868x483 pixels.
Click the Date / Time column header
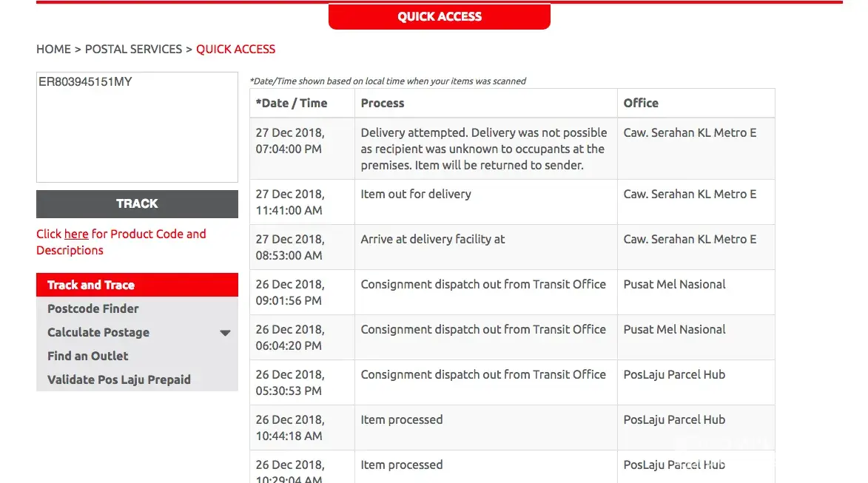click(x=292, y=103)
